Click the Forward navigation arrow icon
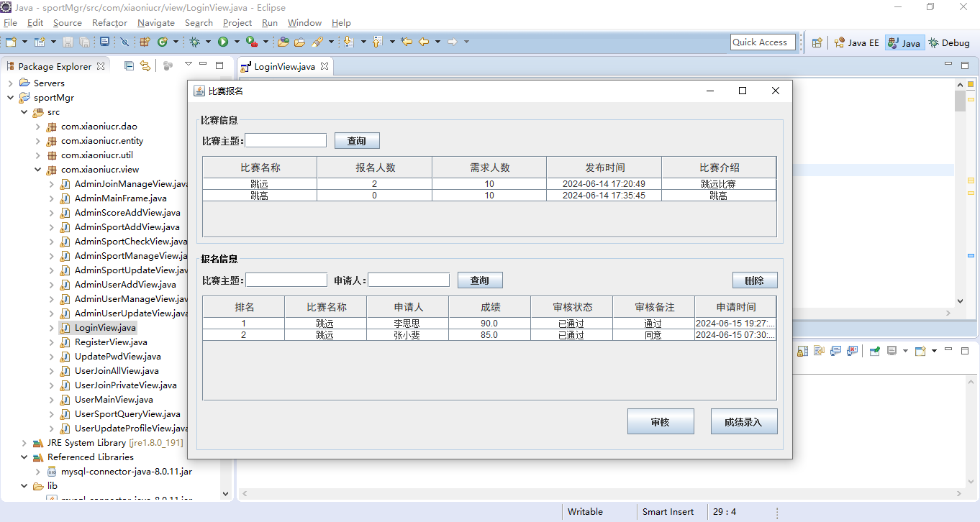This screenshot has width=980, height=522. point(453,42)
